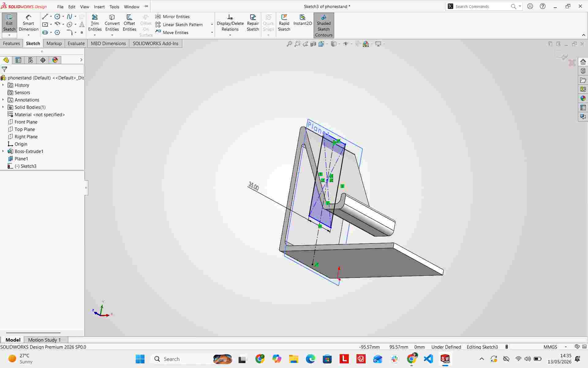This screenshot has height=368, width=588.
Task: Open SOLIDWORKS Resources home pane
Action: (583, 62)
